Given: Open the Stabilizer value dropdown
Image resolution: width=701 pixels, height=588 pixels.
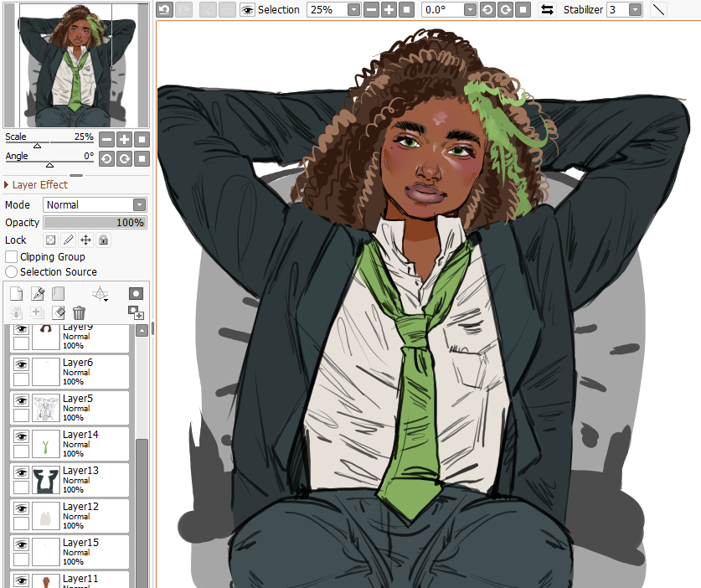Looking at the screenshot, I should [x=635, y=10].
